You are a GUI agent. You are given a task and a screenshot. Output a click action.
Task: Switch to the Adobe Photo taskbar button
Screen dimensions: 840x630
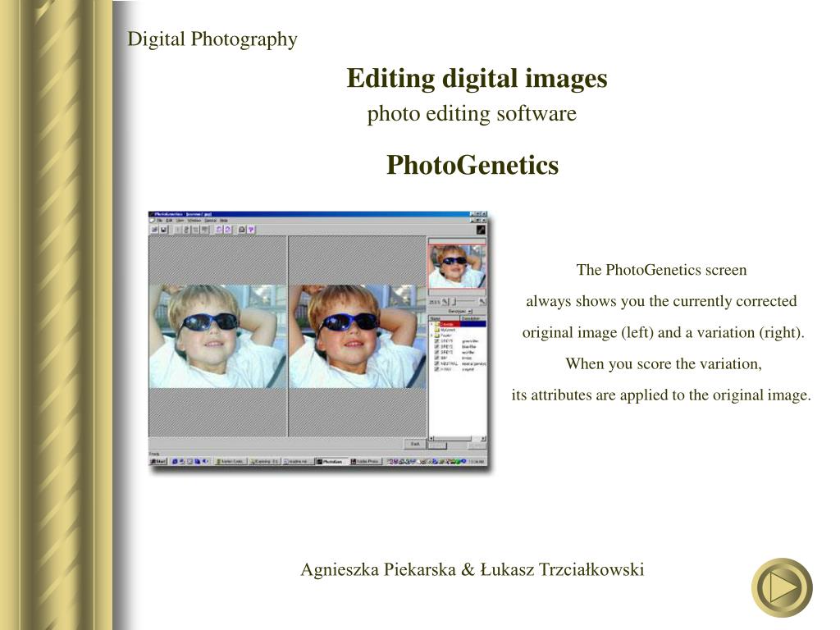(x=365, y=461)
